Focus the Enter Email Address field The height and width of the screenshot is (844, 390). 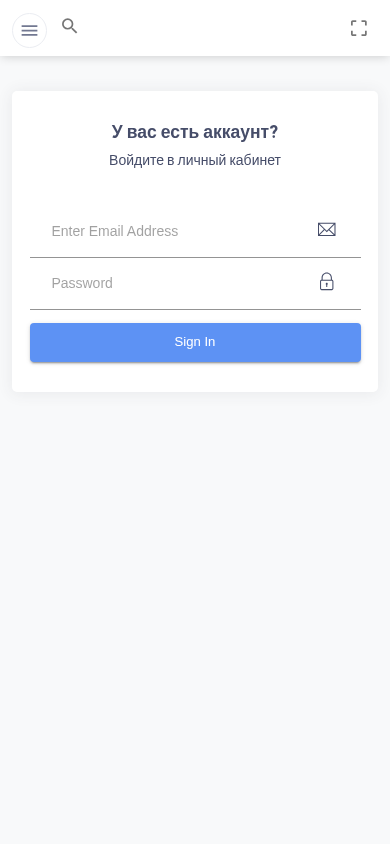[x=195, y=231]
